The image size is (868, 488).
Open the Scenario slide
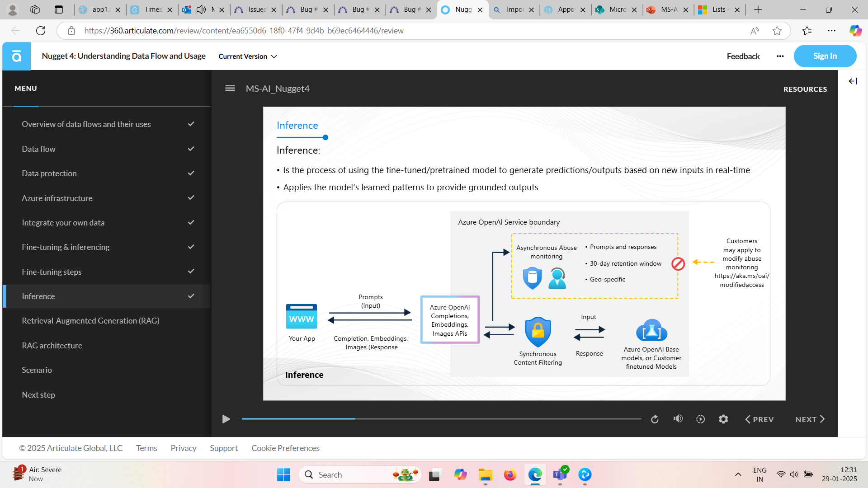tap(107, 370)
